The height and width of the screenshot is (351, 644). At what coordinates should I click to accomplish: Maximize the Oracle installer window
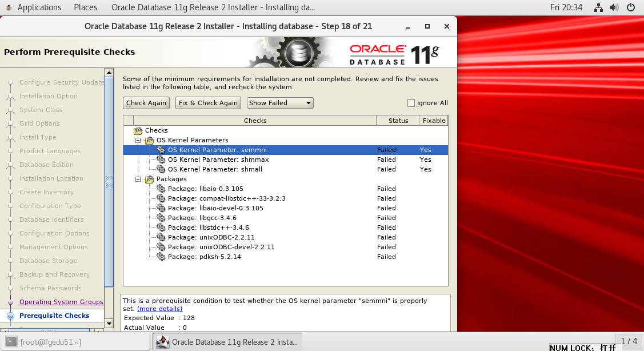click(427, 26)
